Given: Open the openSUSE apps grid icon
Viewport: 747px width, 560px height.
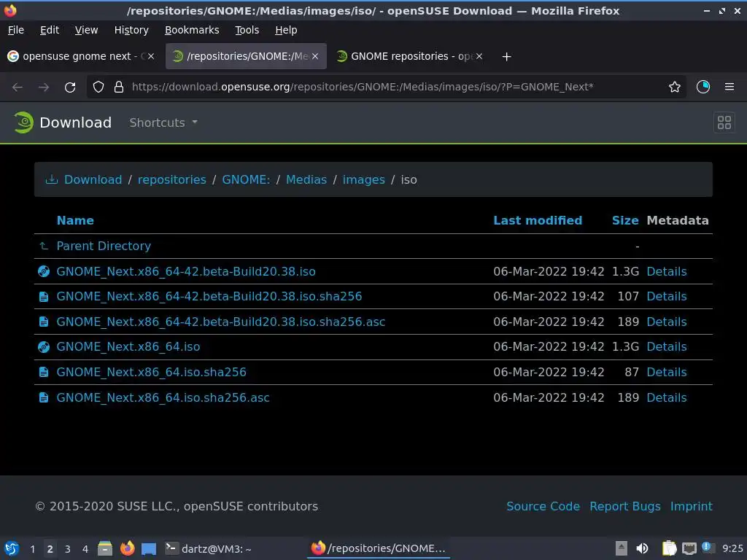Looking at the screenshot, I should click(x=724, y=122).
